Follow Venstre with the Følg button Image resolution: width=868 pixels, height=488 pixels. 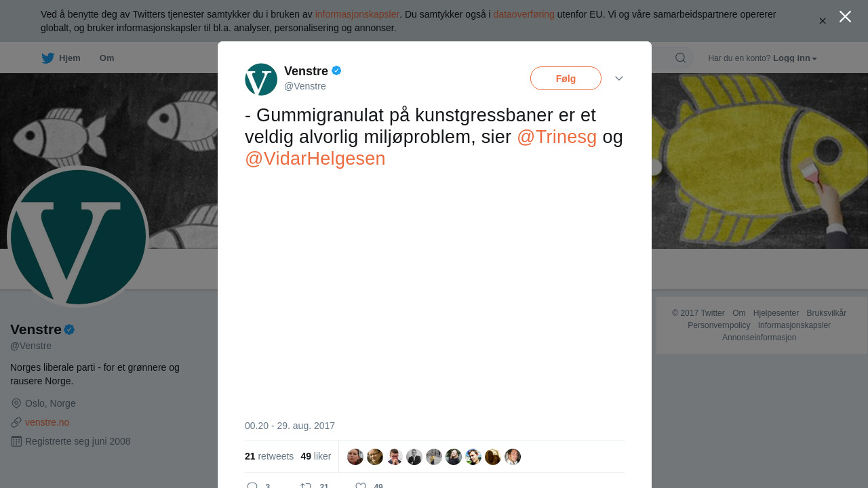click(566, 78)
